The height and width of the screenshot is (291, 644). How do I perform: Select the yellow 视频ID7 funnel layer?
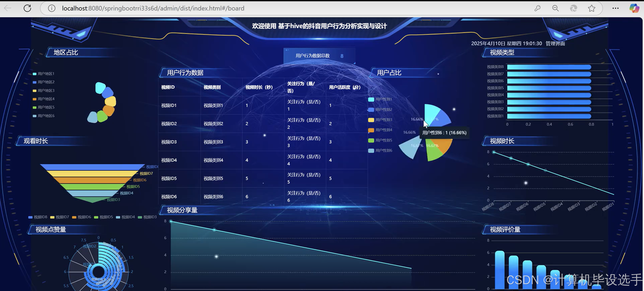pyautogui.click(x=92, y=174)
